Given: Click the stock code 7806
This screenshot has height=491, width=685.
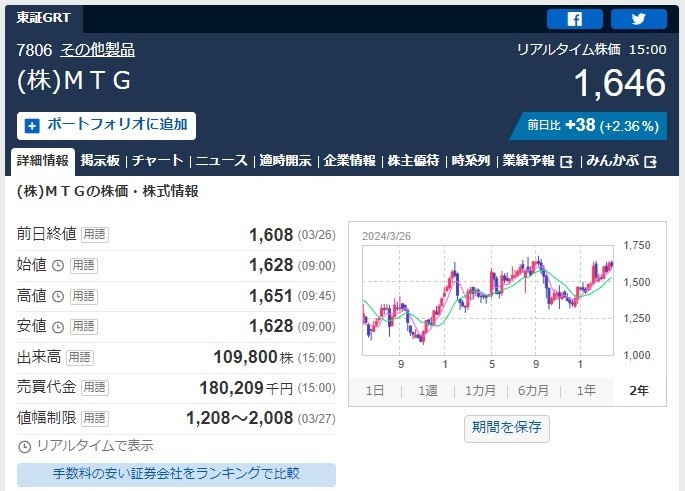Looking at the screenshot, I should pyautogui.click(x=34, y=50).
